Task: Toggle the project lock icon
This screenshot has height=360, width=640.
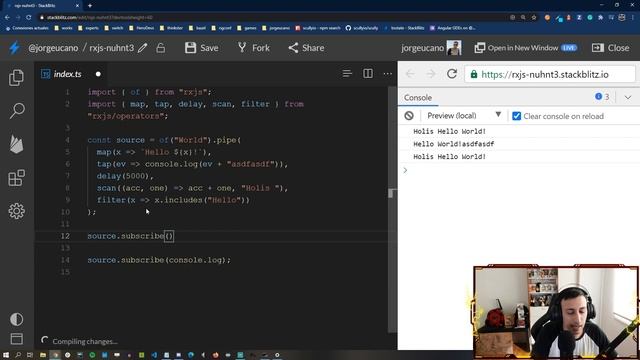Action: [x=160, y=48]
